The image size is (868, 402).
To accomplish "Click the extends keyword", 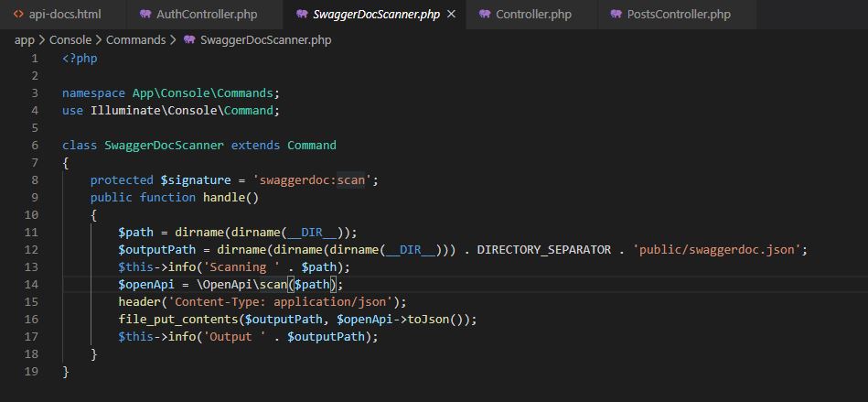I will [256, 146].
